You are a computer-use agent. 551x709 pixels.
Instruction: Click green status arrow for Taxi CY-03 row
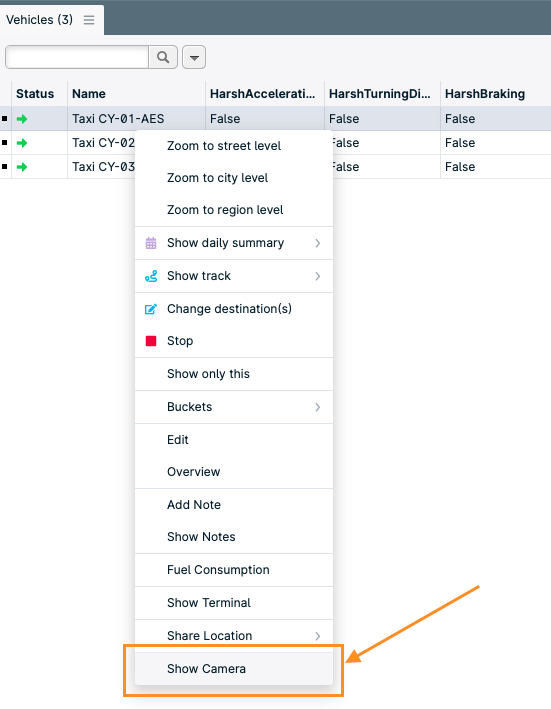(22, 167)
